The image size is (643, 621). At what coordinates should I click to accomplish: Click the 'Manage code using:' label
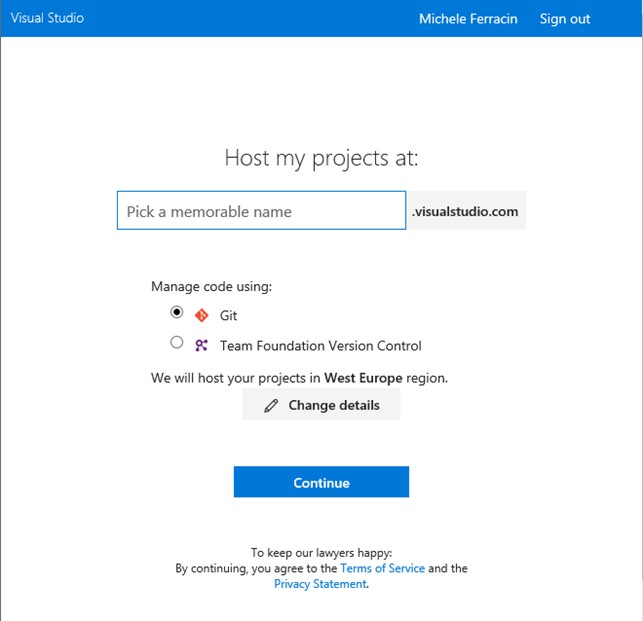[x=211, y=286]
